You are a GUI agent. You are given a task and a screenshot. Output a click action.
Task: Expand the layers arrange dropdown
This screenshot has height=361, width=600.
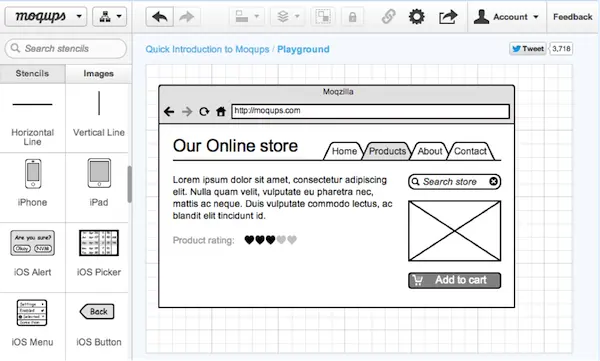(288, 17)
